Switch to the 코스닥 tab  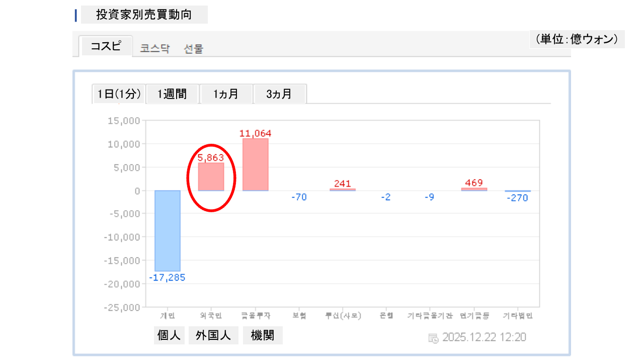click(x=155, y=49)
